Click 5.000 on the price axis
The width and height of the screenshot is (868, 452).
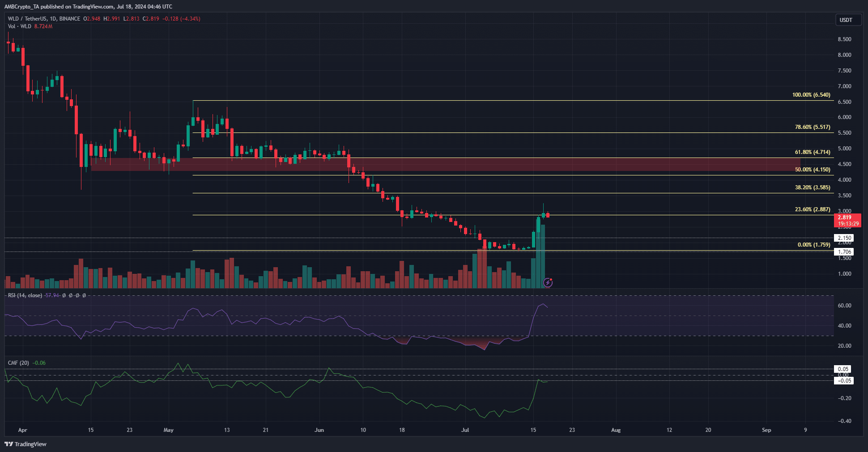(844, 149)
